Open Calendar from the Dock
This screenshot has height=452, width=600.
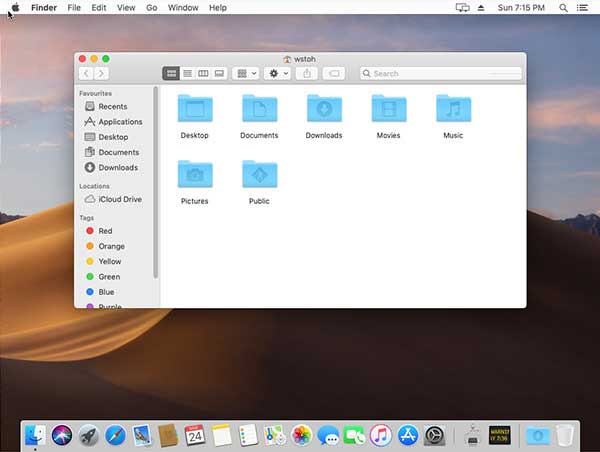coord(195,435)
